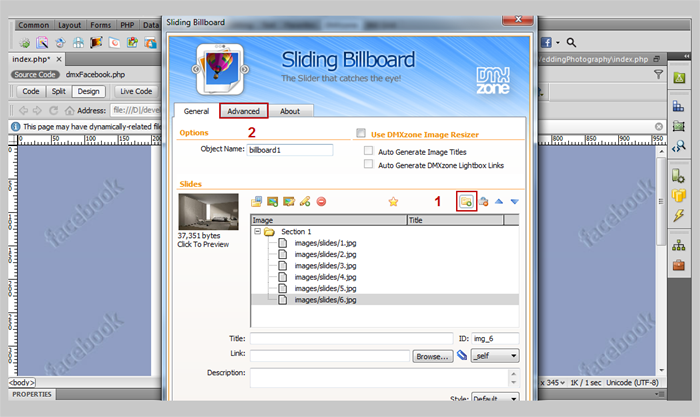Click the red remove slide icon
This screenshot has width=700, height=417.
pos(321,202)
